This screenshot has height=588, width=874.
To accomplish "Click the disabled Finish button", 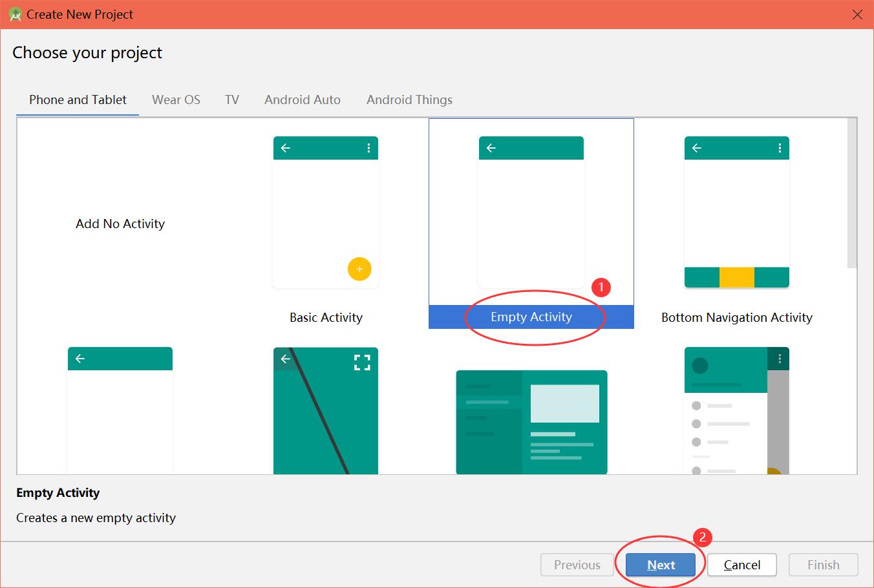I will (x=824, y=565).
